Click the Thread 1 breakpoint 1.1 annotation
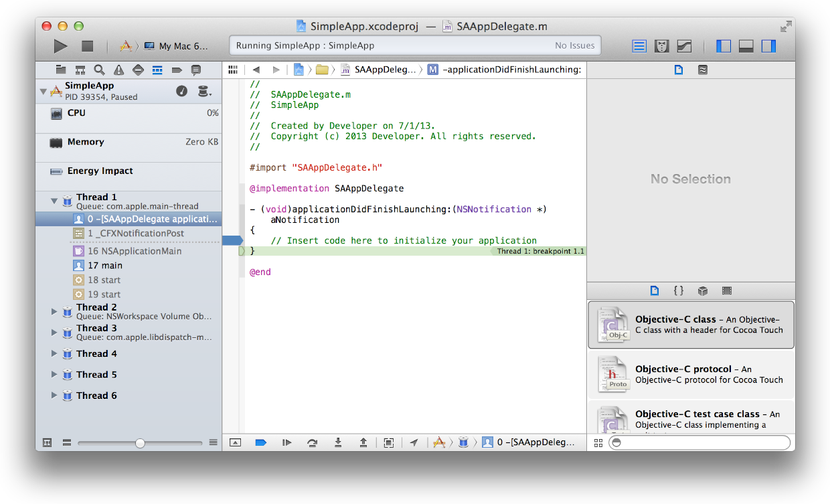 (540, 251)
